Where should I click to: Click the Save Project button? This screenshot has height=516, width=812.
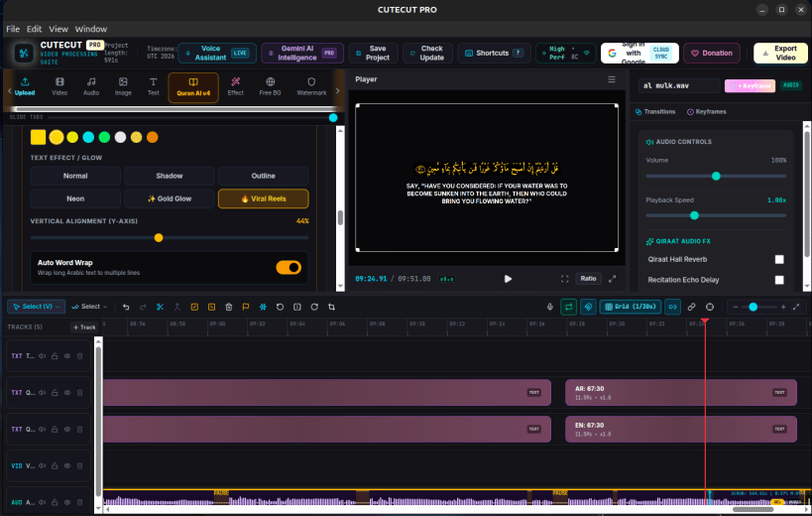click(x=373, y=53)
